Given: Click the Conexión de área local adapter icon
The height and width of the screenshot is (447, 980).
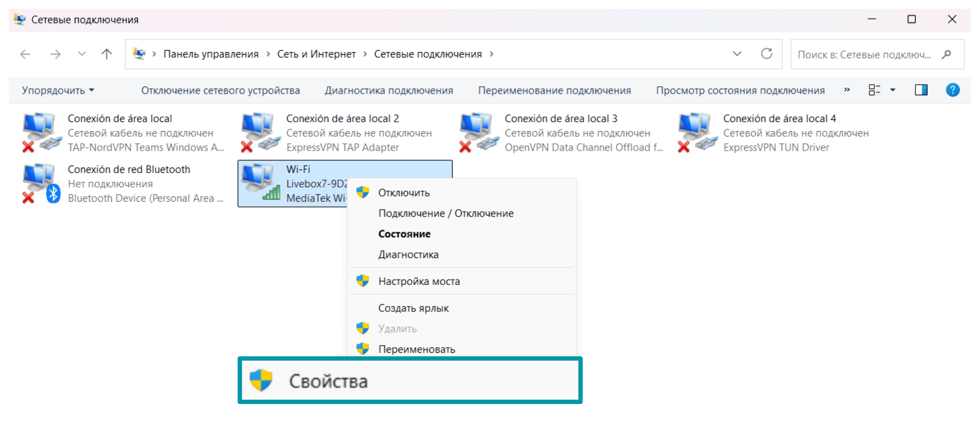Looking at the screenshot, I should [x=41, y=132].
